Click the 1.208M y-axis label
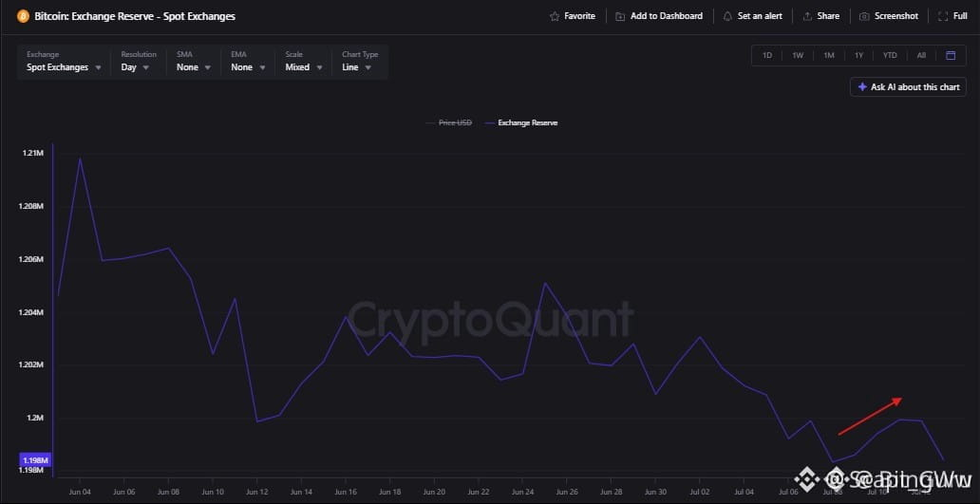The height and width of the screenshot is (504, 980). coord(32,206)
